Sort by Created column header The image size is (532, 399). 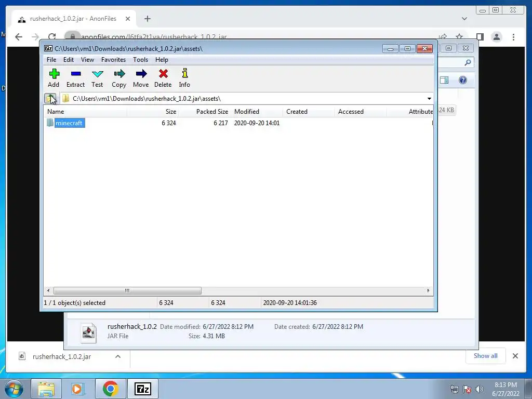(x=309, y=112)
